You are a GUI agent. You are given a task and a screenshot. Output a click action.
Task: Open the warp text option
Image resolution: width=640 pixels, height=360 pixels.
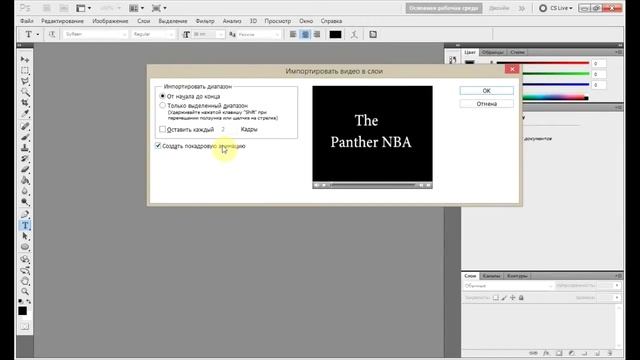(354, 35)
